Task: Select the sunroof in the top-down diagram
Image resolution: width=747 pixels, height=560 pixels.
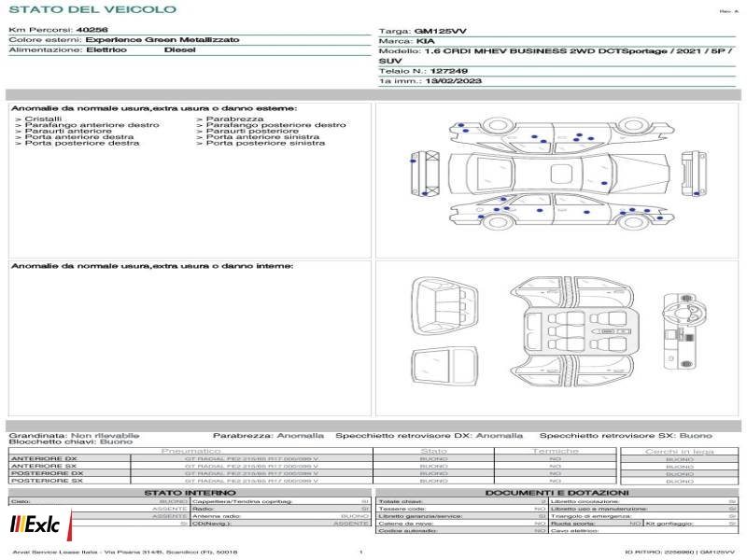Action: (x=561, y=174)
